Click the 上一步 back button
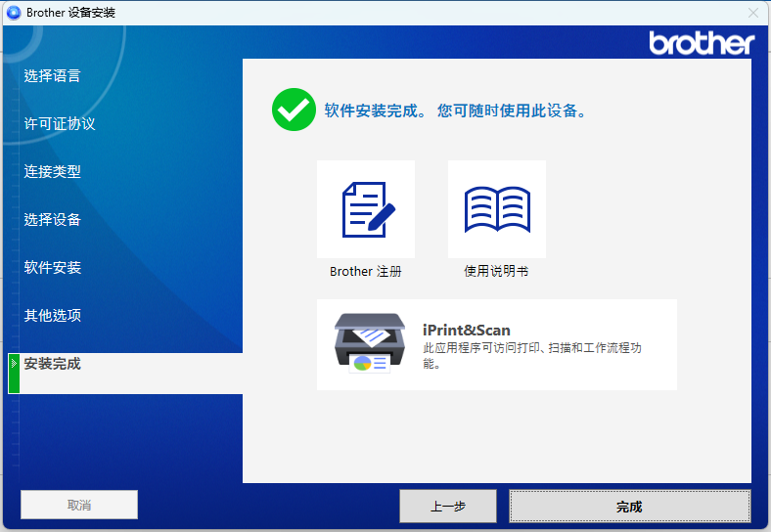 pyautogui.click(x=448, y=506)
